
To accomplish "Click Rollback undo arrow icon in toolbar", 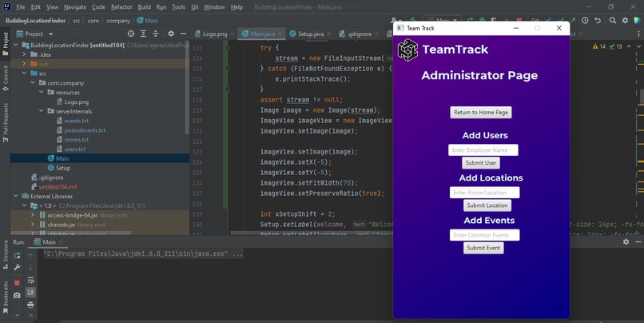I will point(598,20).
